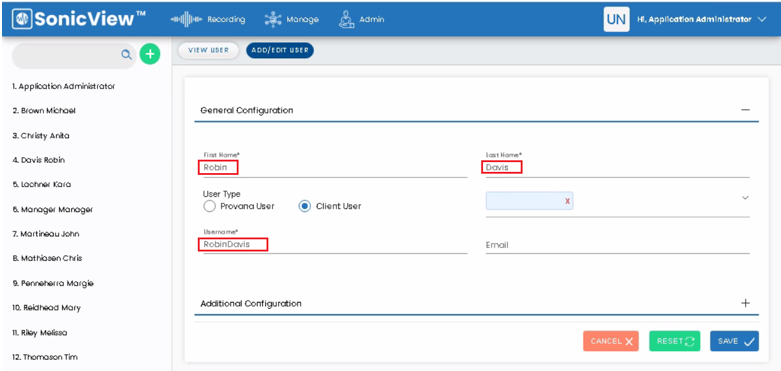Select the Provana User radio button
This screenshot has width=781, height=371.
point(209,206)
